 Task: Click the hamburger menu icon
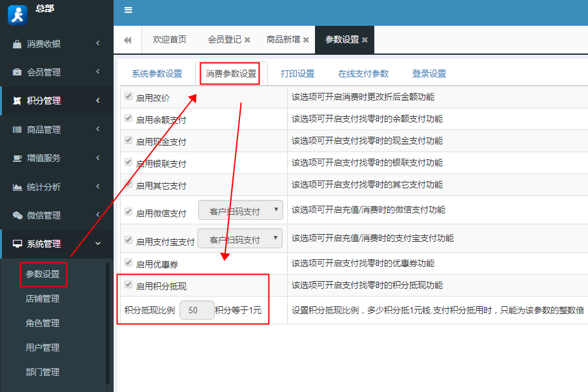(x=128, y=10)
